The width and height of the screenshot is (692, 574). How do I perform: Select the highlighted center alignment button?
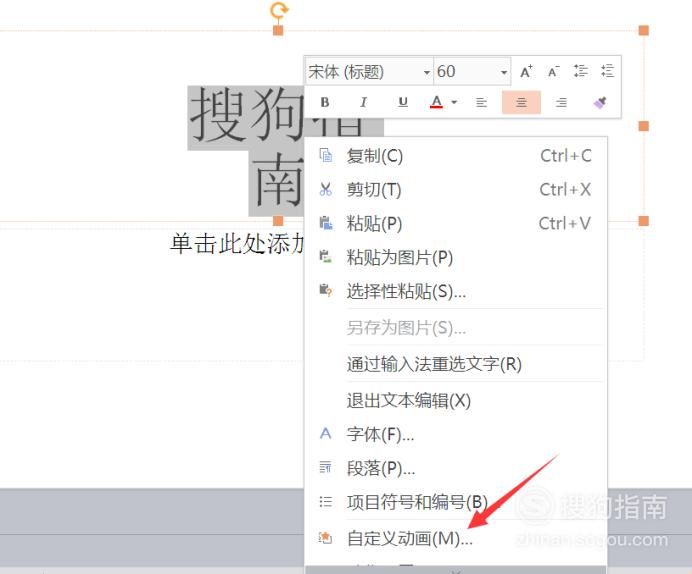(x=521, y=102)
